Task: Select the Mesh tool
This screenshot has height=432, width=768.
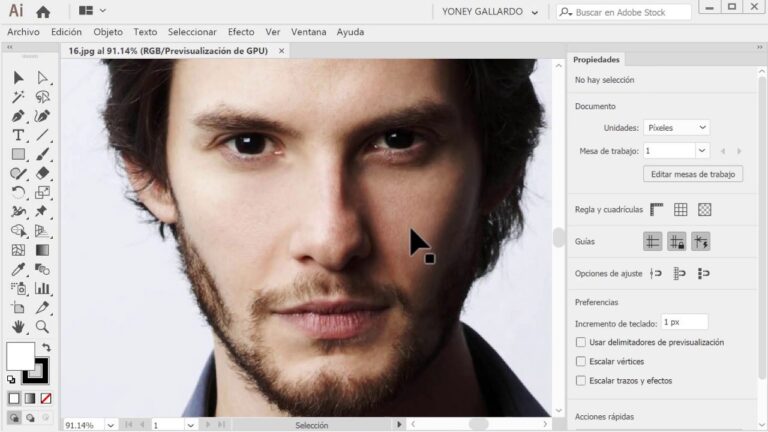Action: pos(18,250)
